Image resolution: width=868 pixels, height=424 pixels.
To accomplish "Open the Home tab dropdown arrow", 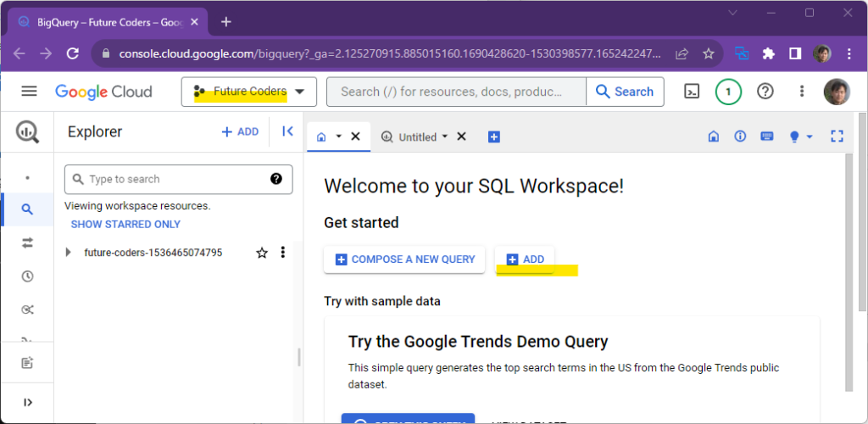I will click(339, 137).
